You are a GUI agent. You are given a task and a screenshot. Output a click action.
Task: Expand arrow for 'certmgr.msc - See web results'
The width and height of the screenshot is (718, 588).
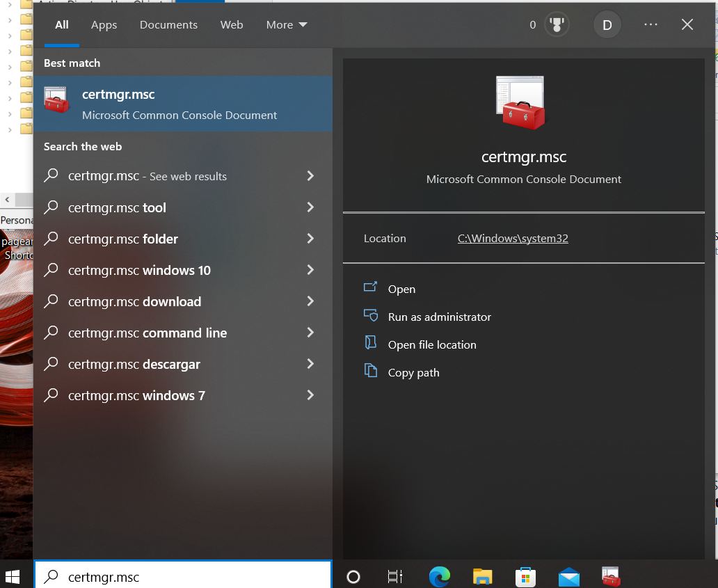click(x=310, y=176)
